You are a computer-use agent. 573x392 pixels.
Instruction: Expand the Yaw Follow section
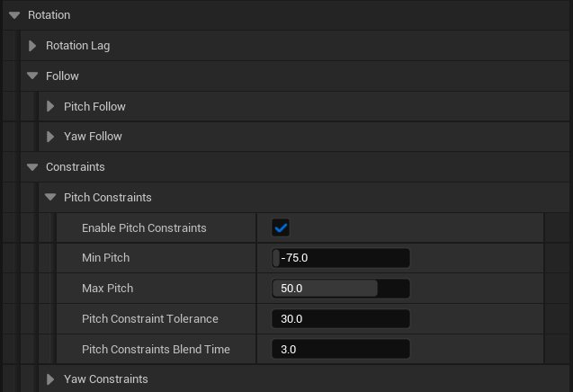[51, 137]
